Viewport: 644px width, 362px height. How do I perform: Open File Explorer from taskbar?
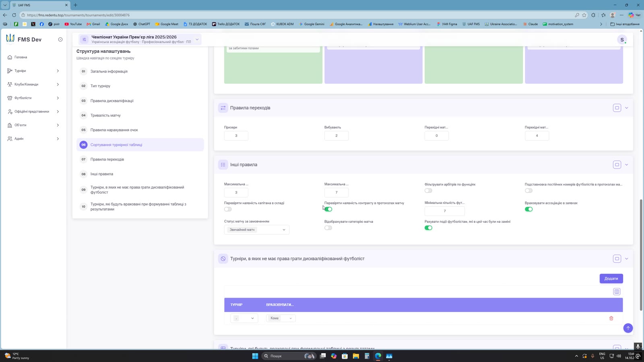(356, 356)
